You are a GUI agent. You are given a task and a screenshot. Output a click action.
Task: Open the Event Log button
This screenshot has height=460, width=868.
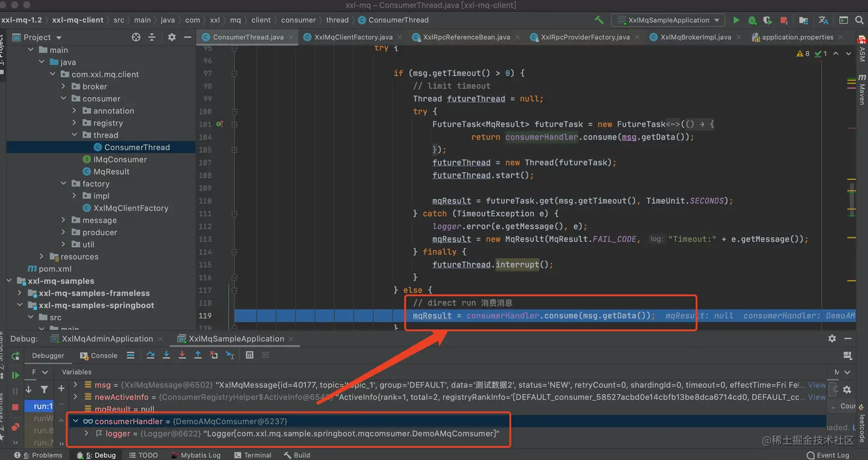(x=828, y=455)
